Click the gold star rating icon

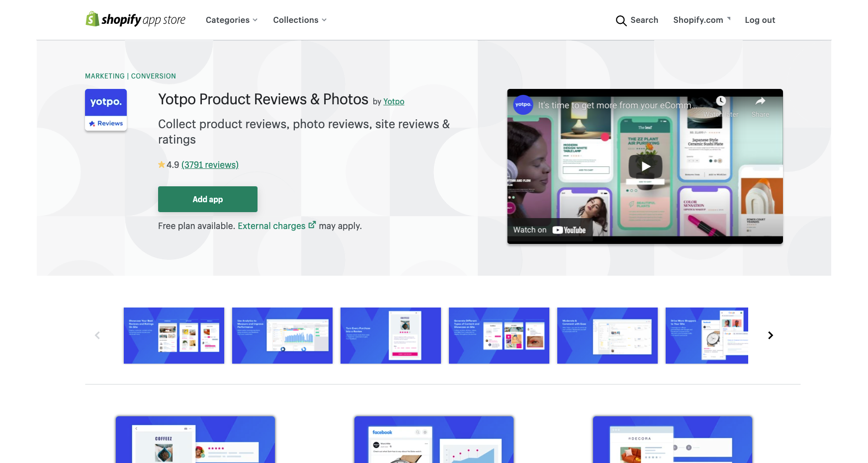[x=162, y=164]
